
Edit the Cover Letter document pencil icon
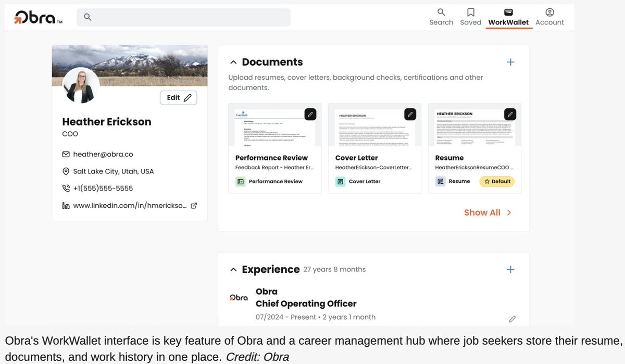point(410,114)
